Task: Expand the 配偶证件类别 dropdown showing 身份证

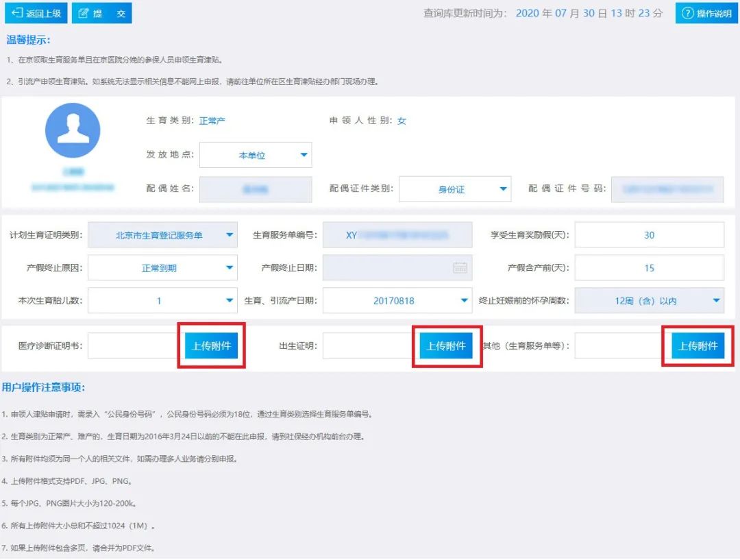Action: (455, 189)
